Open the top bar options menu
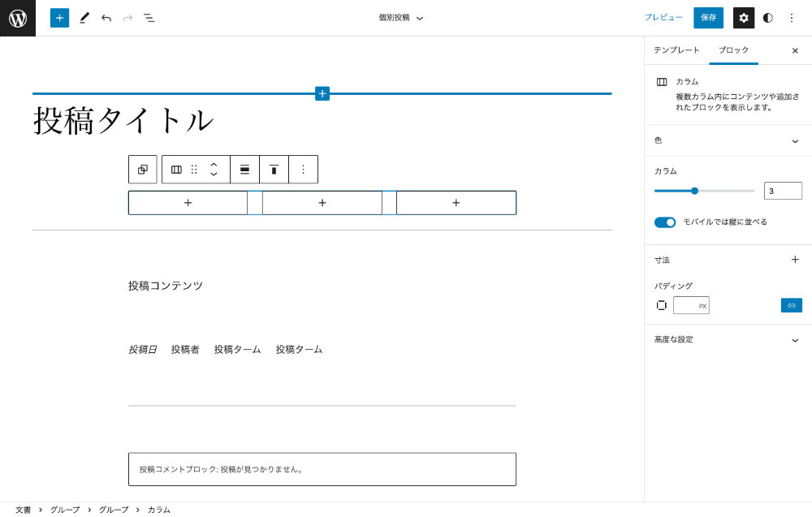The image size is (812, 517). pyautogui.click(x=791, y=18)
